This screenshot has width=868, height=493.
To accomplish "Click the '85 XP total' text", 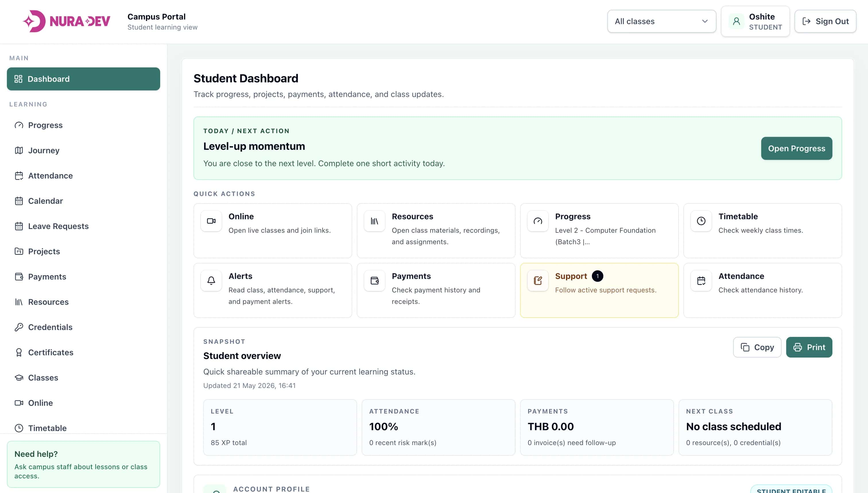I will [x=228, y=442].
